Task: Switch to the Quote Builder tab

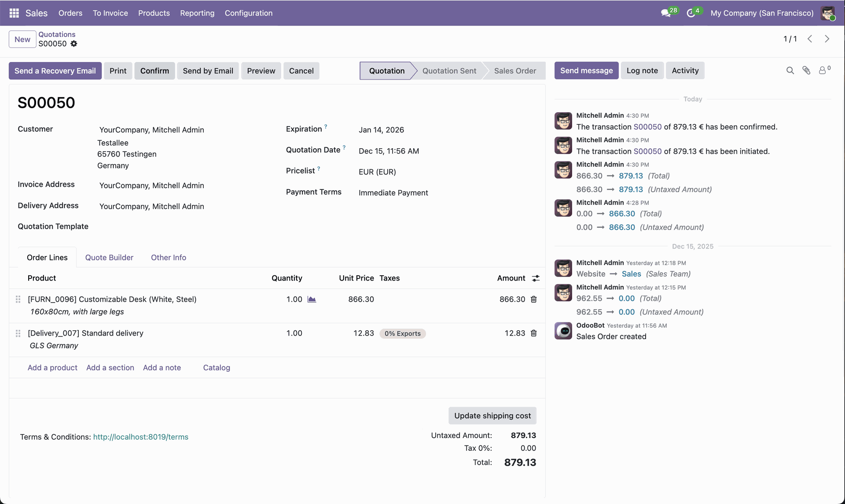Action: click(x=109, y=258)
